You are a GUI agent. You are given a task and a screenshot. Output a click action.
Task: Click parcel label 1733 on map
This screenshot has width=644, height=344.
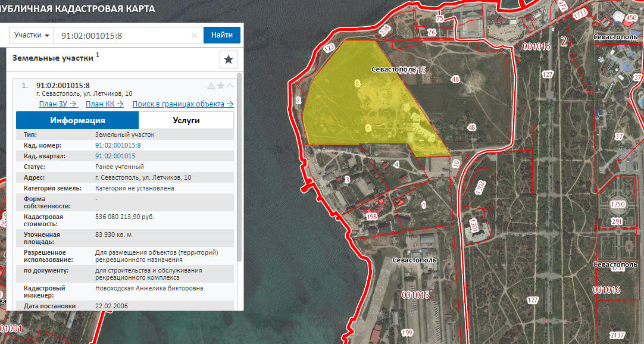[x=580, y=14]
